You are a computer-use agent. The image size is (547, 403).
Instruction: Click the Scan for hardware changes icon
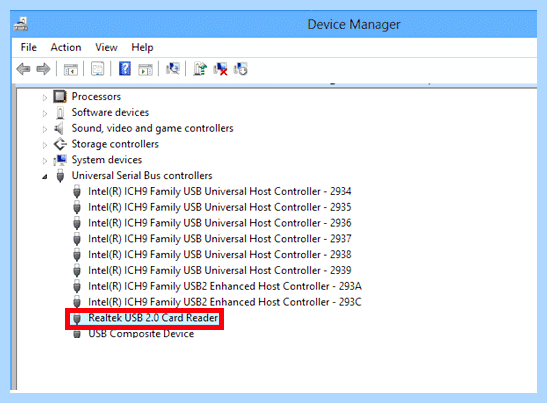click(173, 69)
